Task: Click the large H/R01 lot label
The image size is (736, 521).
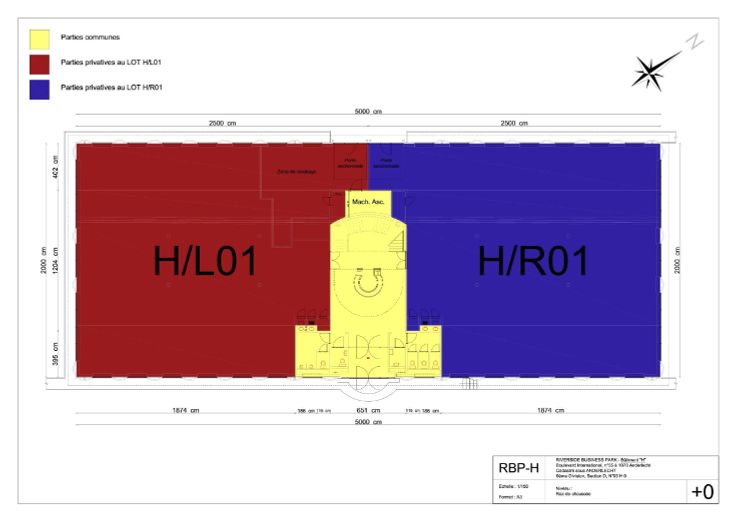Action: (x=531, y=261)
